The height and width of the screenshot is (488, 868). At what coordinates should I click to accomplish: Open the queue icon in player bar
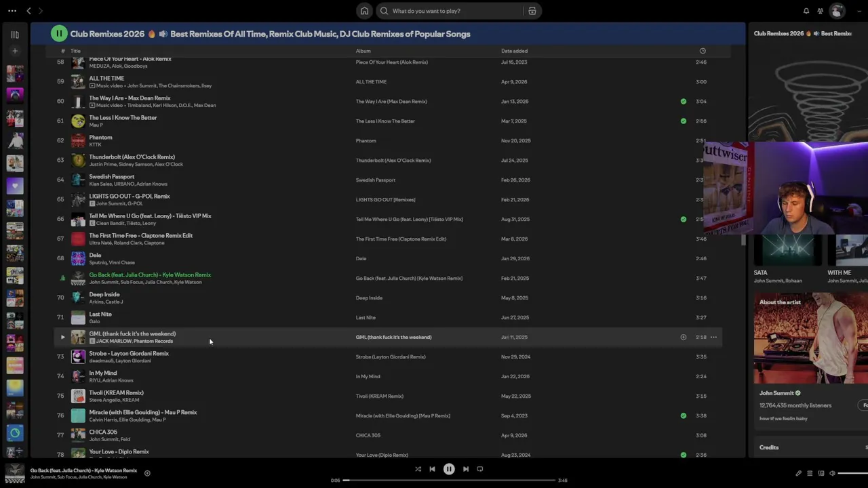click(x=810, y=473)
